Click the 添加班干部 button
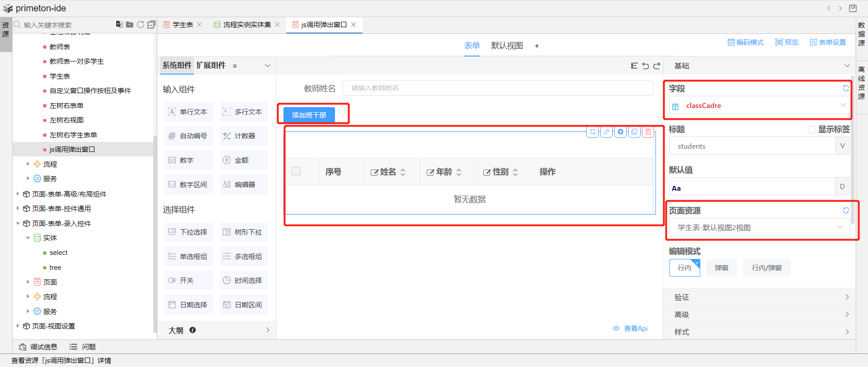The height and width of the screenshot is (367, 868). click(309, 115)
